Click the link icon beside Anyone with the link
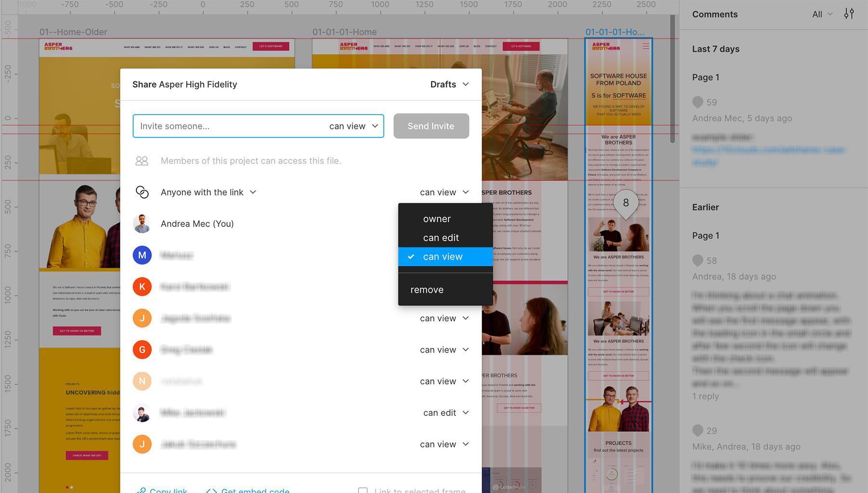868x493 pixels. tap(142, 192)
